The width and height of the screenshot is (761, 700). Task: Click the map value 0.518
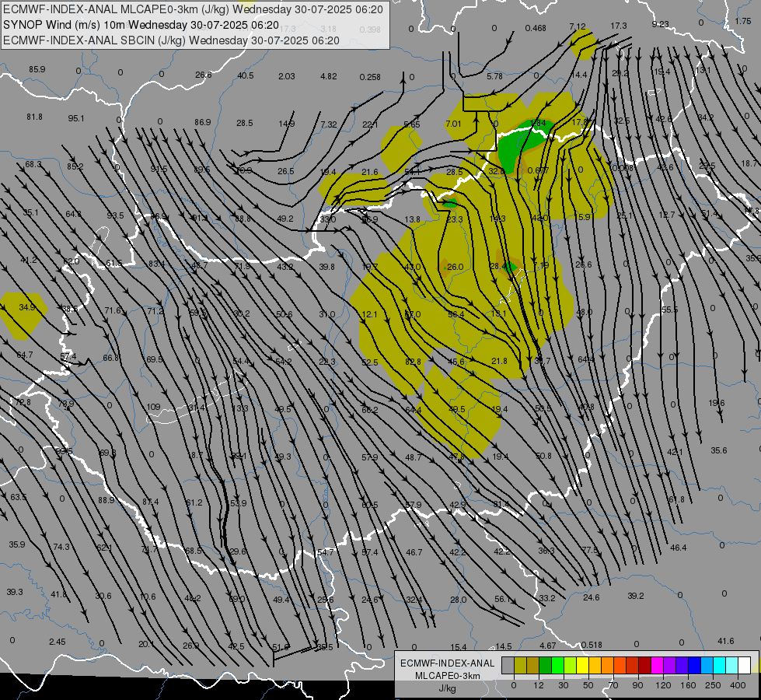pos(591,645)
